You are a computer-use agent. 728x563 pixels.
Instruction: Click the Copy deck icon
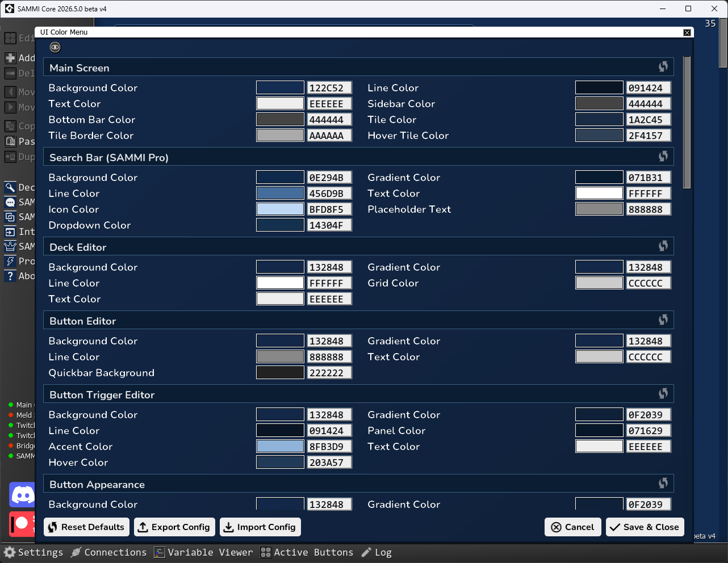pyautogui.click(x=10, y=126)
